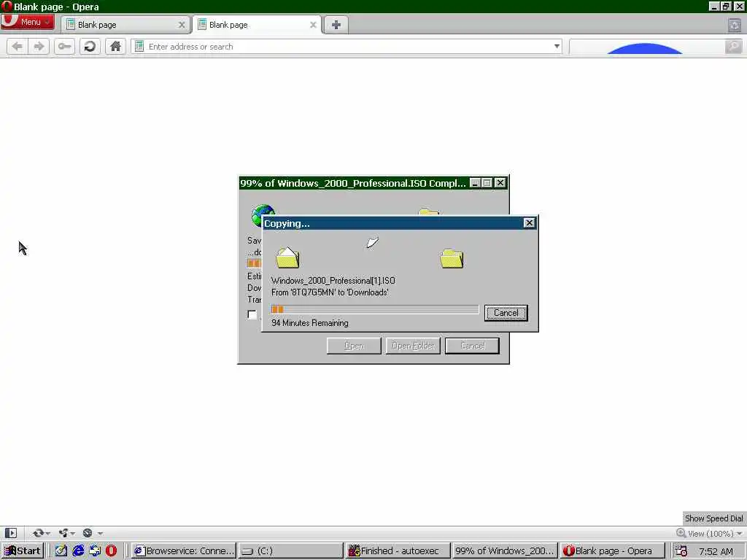Open the password wand key icon
The height and width of the screenshot is (560, 747).
(64, 46)
